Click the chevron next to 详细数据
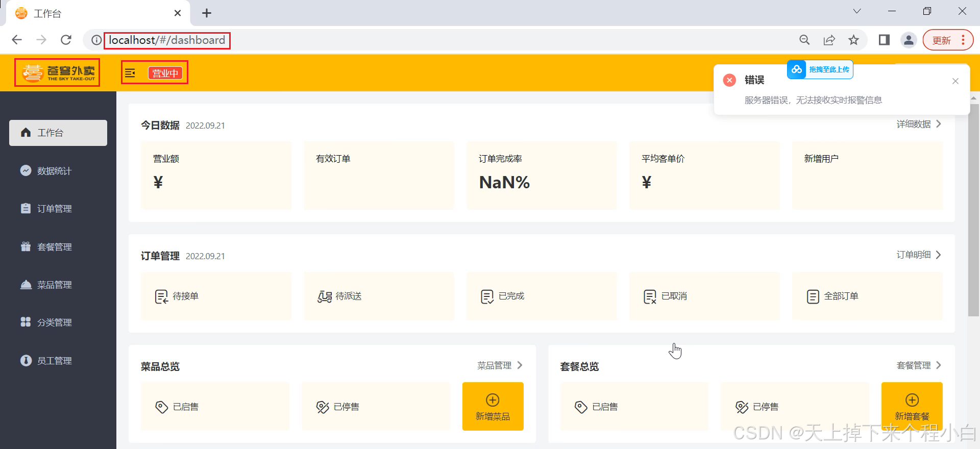Image resolution: width=980 pixels, height=449 pixels. coord(938,124)
